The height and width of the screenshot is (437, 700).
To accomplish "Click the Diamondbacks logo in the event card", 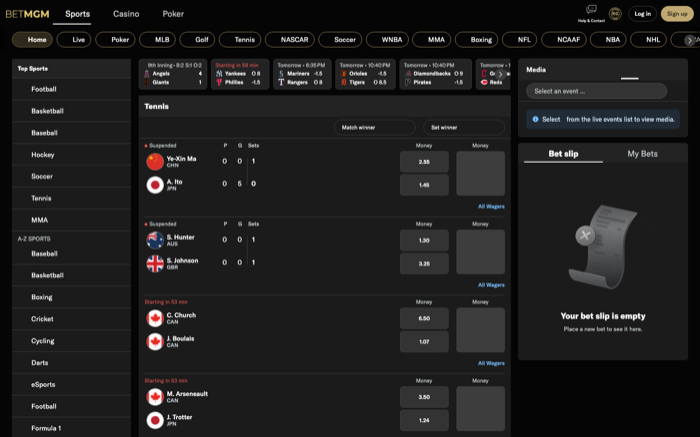I will click(x=408, y=74).
